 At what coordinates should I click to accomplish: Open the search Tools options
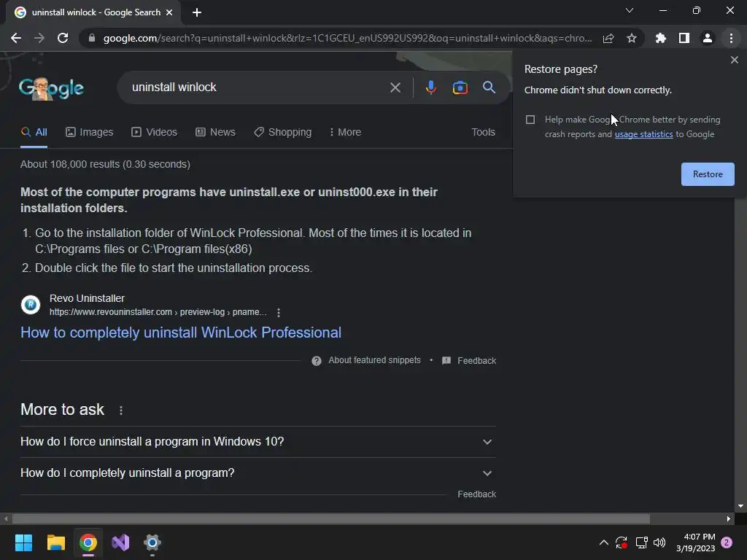pos(483,132)
